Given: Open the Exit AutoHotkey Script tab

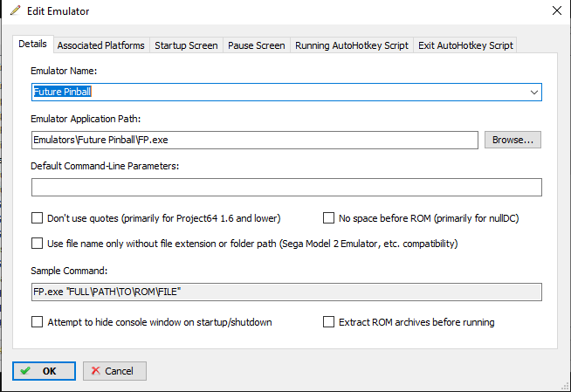Looking at the screenshot, I should (465, 45).
